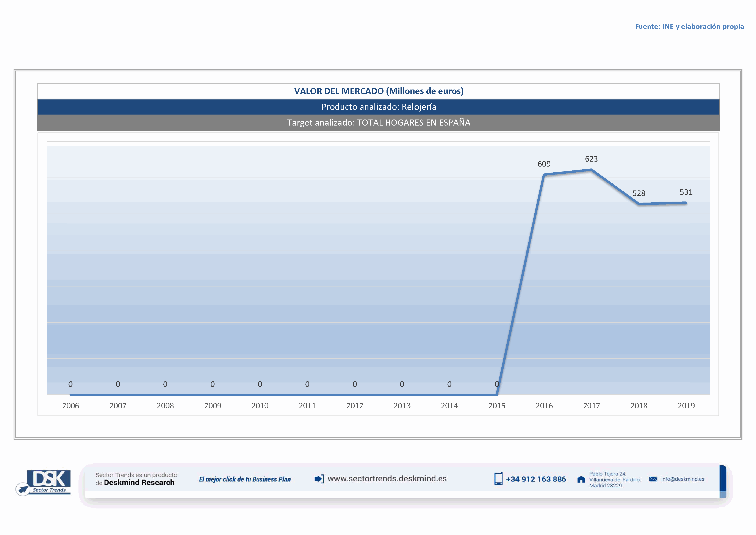Screen dimensions: 756x535
Task: Click the Fuente: INE source text
Action: pyautogui.click(x=689, y=27)
